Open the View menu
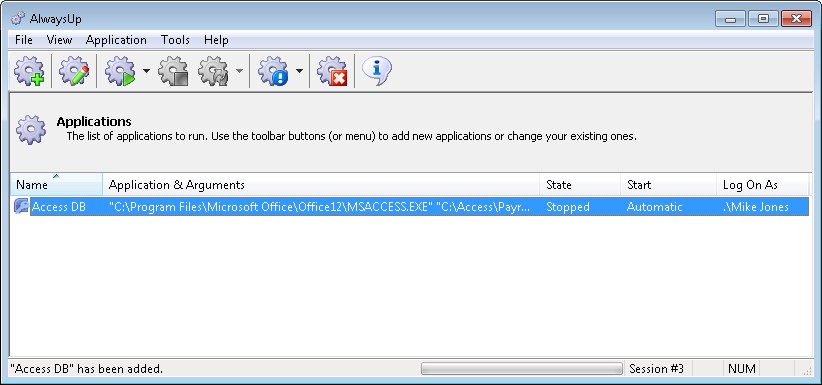This screenshot has width=822, height=385. (x=59, y=40)
